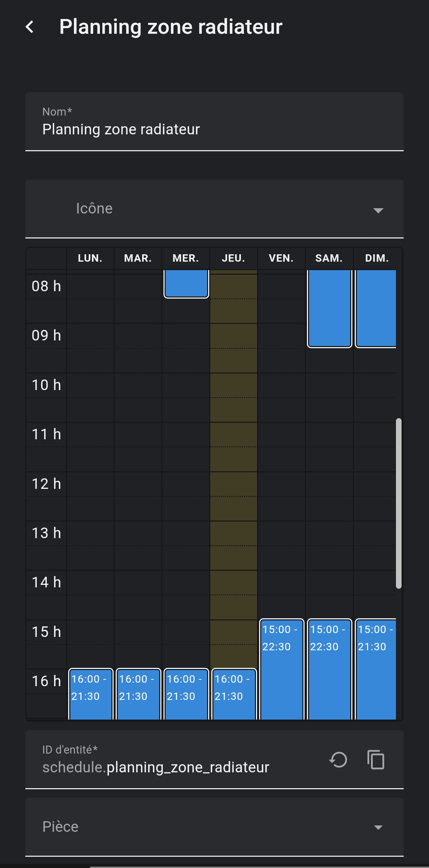The image size is (429, 868).
Task: Select Saturday's 15:00 - 22:30 time block
Action: (329, 668)
